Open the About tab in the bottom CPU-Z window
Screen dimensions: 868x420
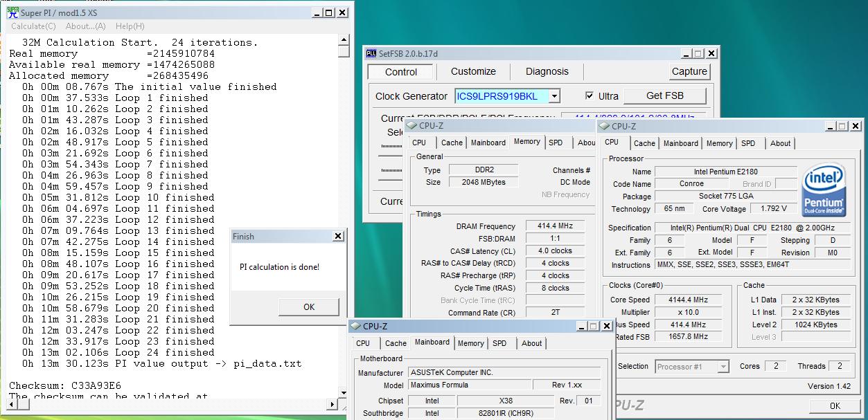coord(532,343)
